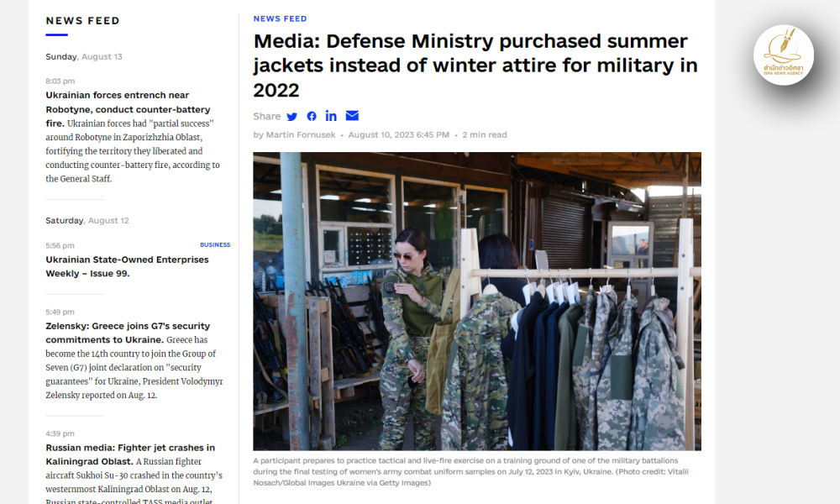The height and width of the screenshot is (504, 840).
Task: Open author Martin Fornusek's page
Action: tap(301, 135)
